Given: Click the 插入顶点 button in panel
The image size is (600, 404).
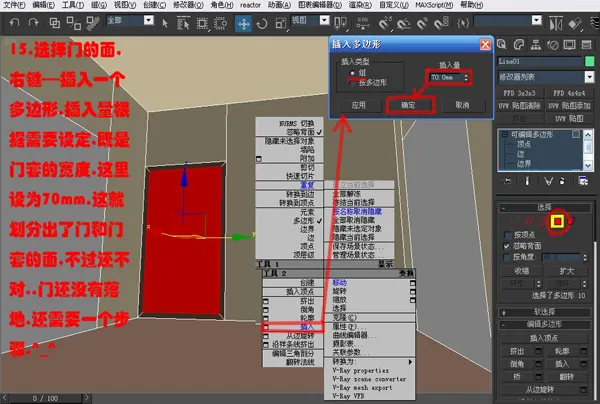Looking at the screenshot, I should click(544, 338).
